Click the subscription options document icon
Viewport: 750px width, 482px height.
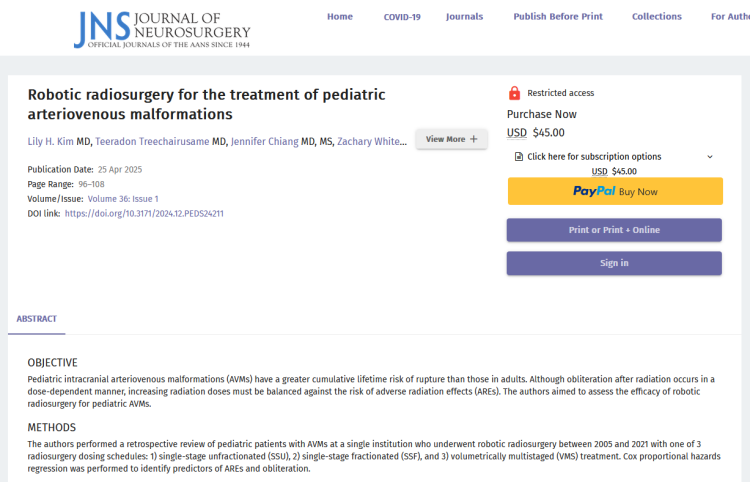pos(519,157)
